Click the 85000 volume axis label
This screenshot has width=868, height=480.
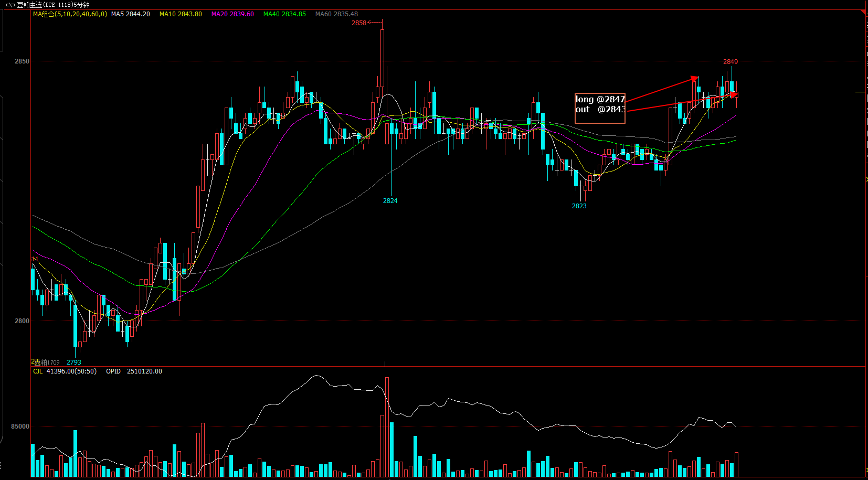coord(20,426)
